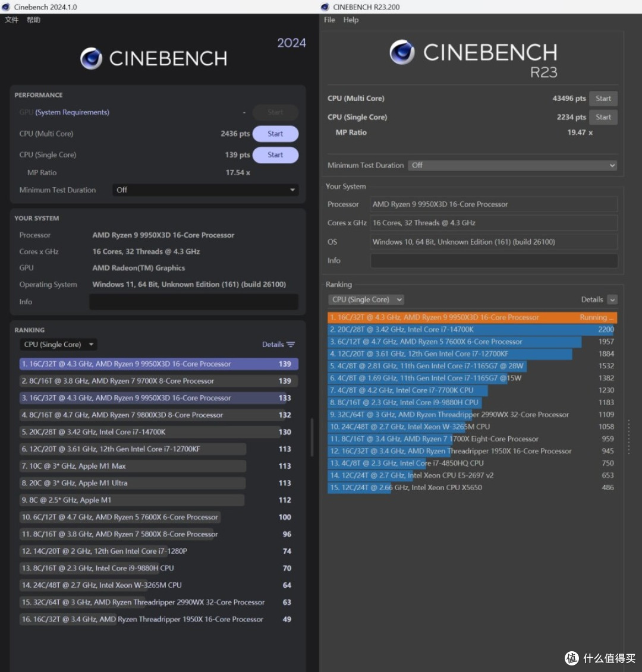Open 文件 menu in Cinebench 2024
Screen dimensions: 642x672
(11, 20)
